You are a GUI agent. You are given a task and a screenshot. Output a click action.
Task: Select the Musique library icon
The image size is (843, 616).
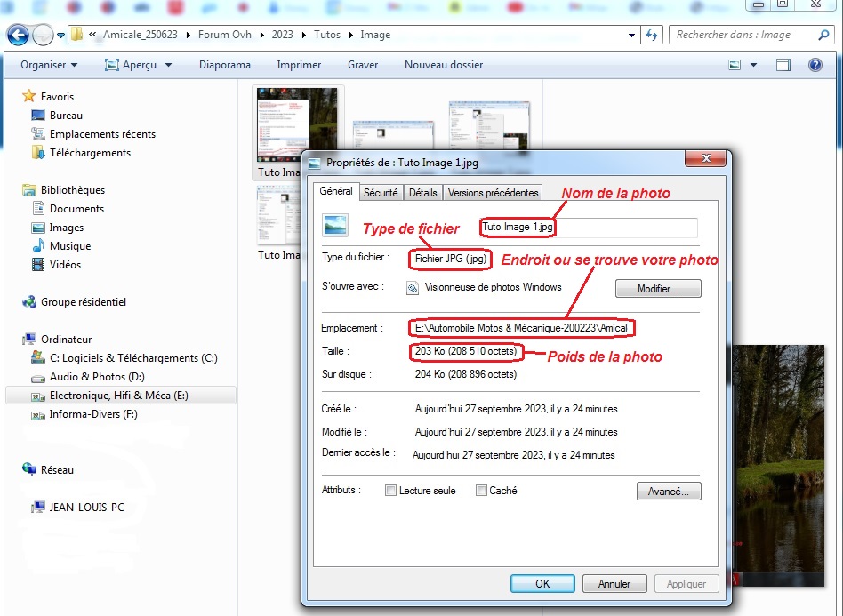[x=38, y=246]
